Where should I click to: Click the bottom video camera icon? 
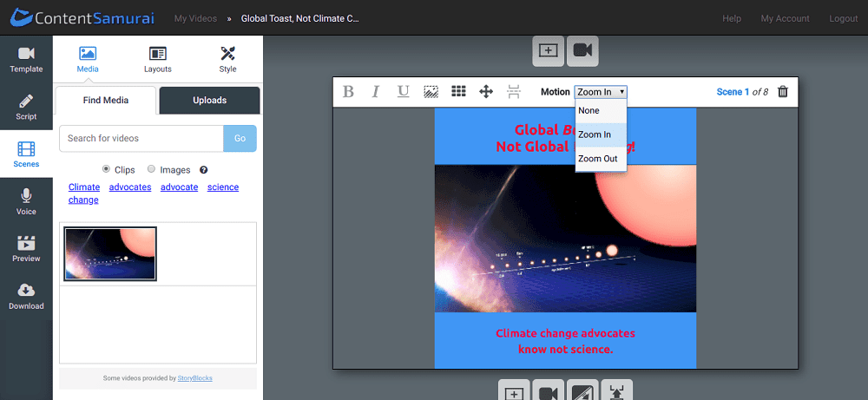click(549, 391)
